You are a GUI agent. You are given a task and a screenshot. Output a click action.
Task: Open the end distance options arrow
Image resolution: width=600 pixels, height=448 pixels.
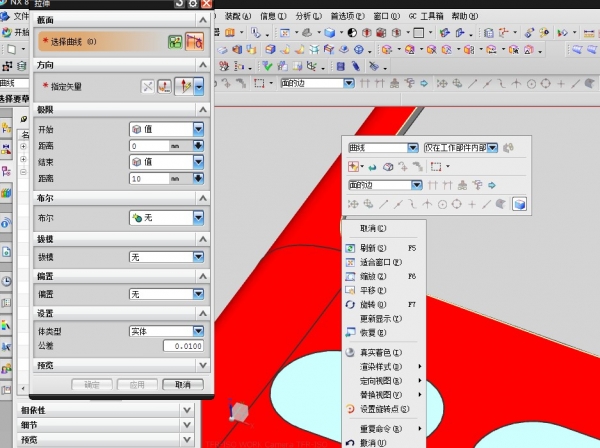(x=198, y=179)
